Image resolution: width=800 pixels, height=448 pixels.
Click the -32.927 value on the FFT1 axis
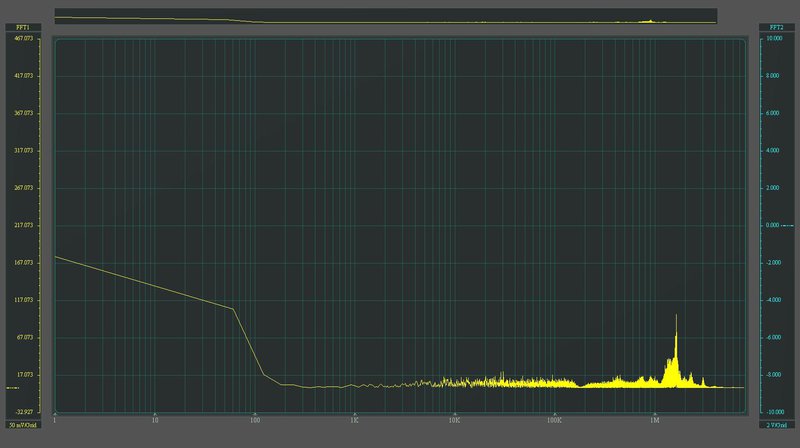click(x=23, y=412)
